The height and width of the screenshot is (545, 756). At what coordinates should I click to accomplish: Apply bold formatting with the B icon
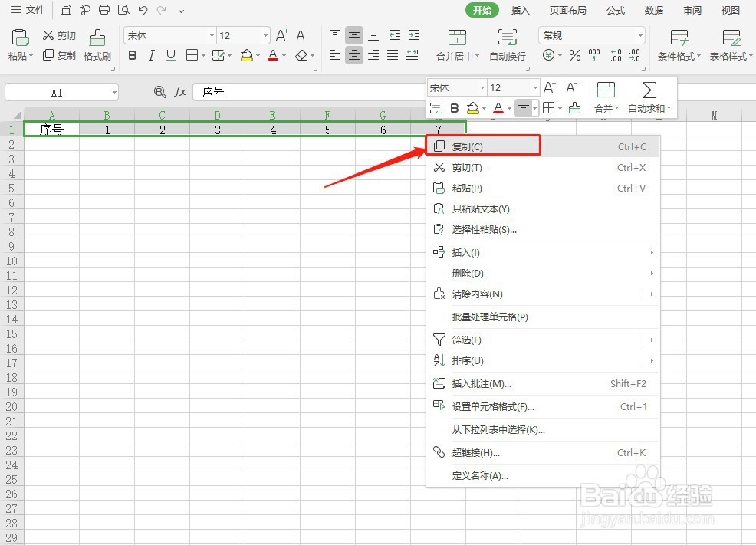132,56
